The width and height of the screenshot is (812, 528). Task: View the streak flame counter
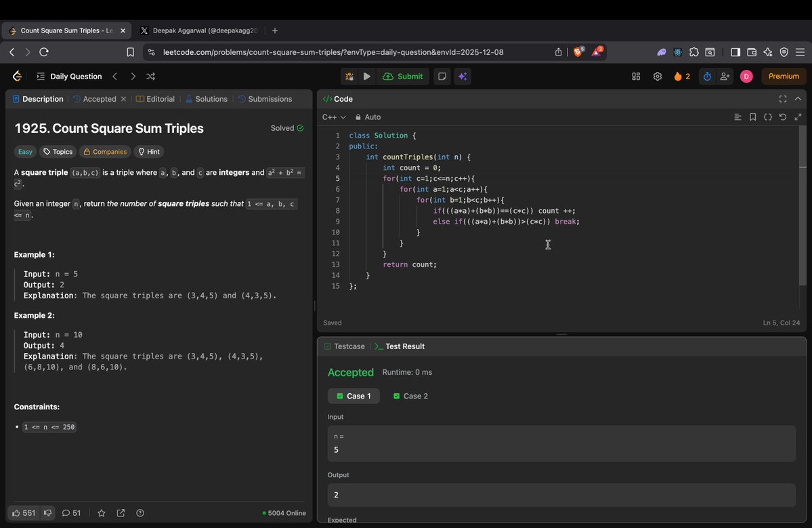click(681, 76)
